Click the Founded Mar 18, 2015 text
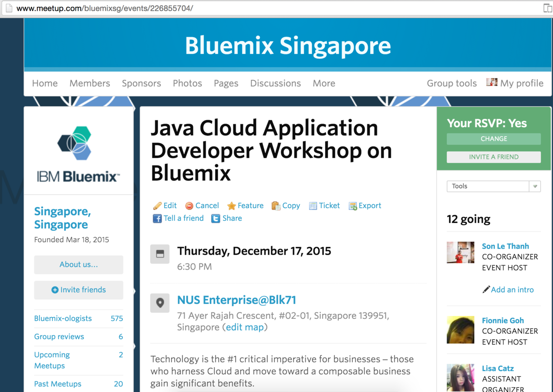 pyautogui.click(x=71, y=240)
